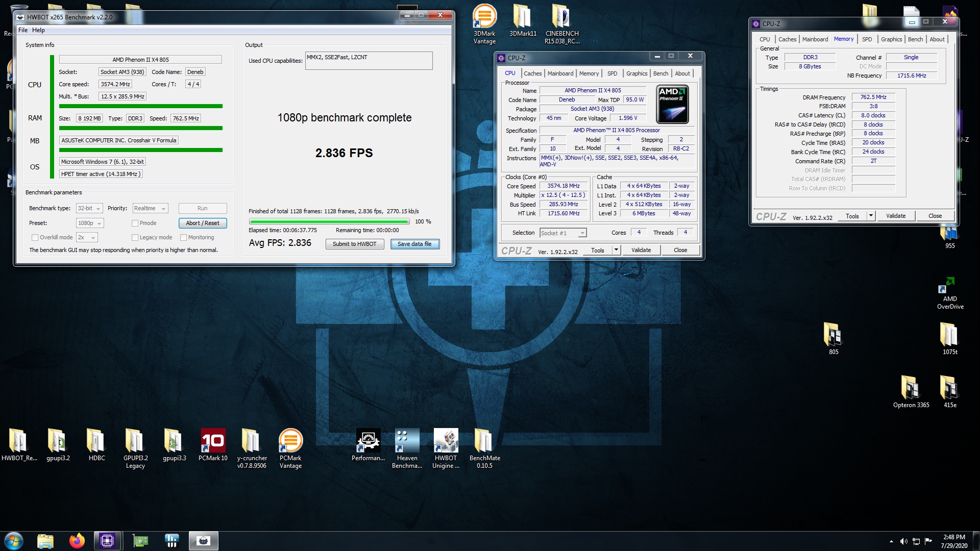The height and width of the screenshot is (551, 980).
Task: Open the GPUPI3.2 Legacy folder
Action: tap(135, 448)
